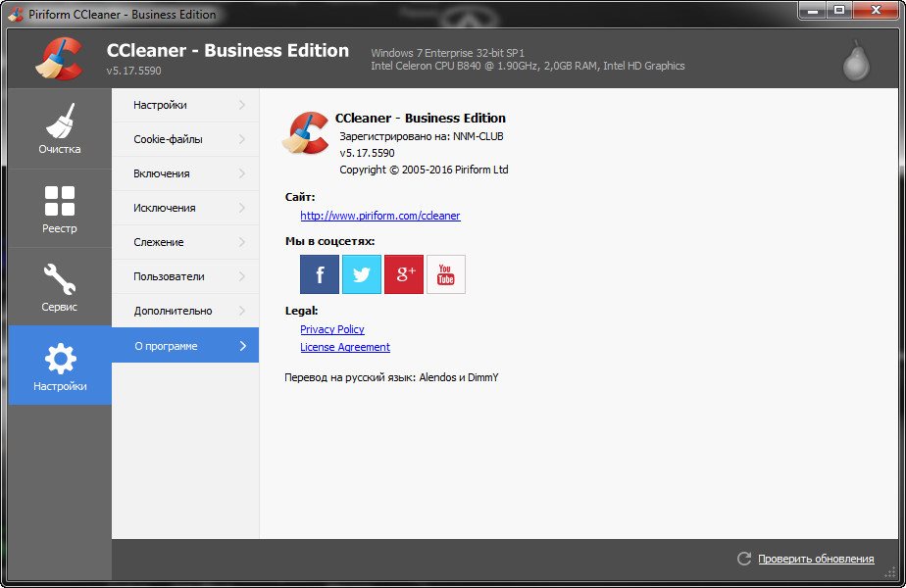The height and width of the screenshot is (588, 906).
Task: Click title bar CCleaner app icon
Action: [16, 14]
